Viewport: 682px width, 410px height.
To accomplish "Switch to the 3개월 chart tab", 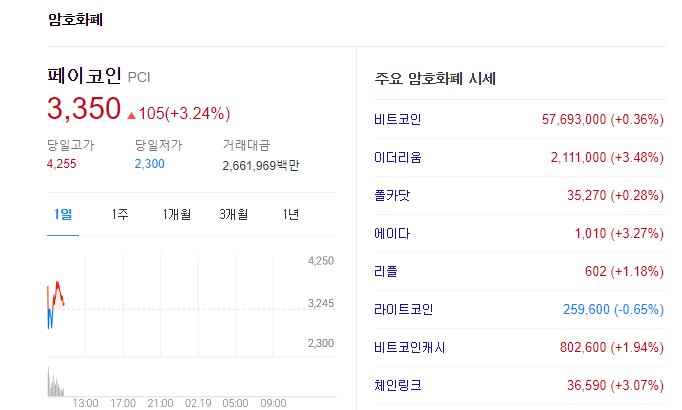I will click(x=234, y=214).
